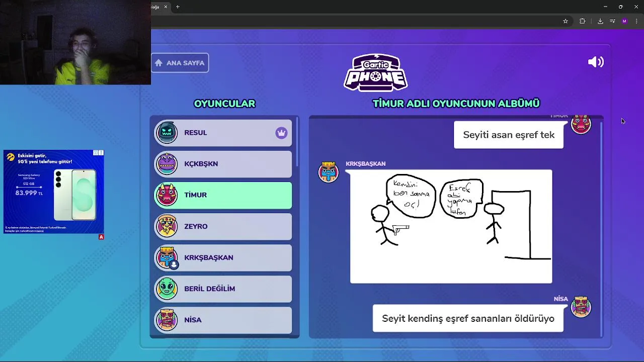The height and width of the screenshot is (362, 644).
Task: Click 'TİMUR ADLI OYUNCUNUN ALBÜMÜ' heading
Action: tap(456, 104)
